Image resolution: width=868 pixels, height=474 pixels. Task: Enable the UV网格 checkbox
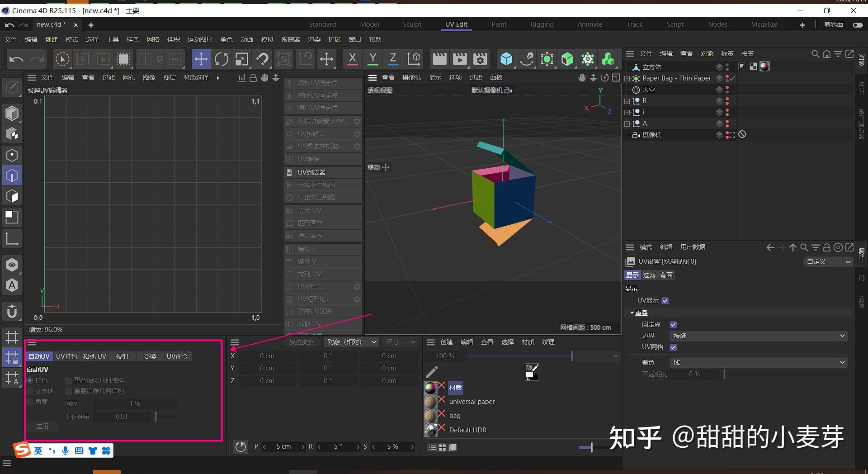(x=673, y=347)
